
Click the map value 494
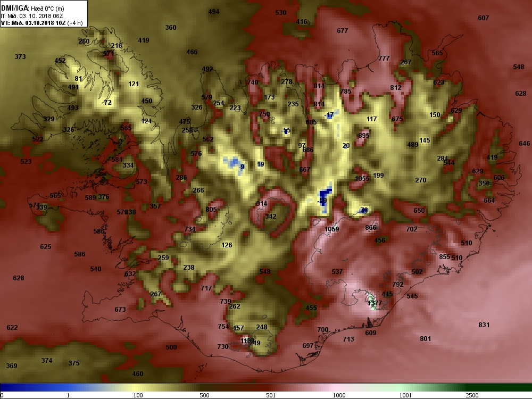[x=214, y=12]
